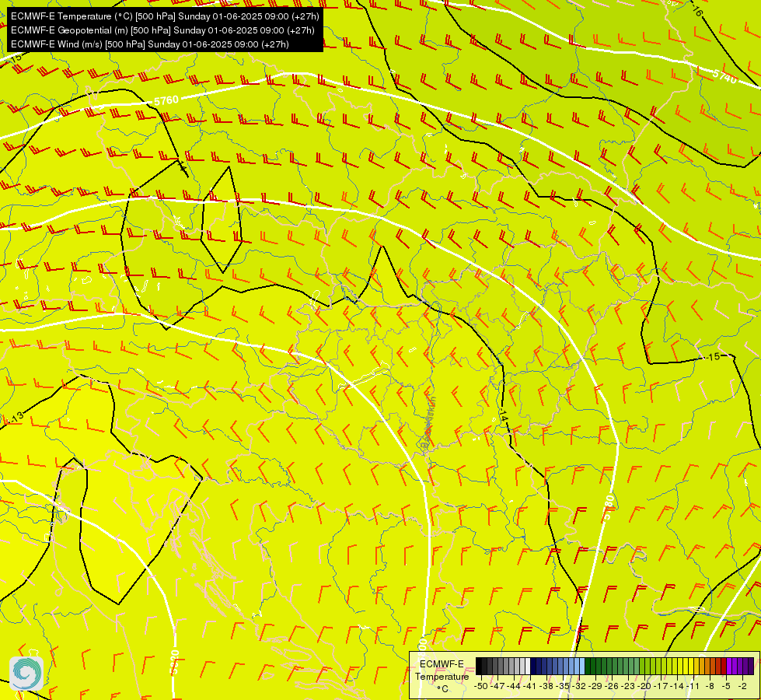Click the ECMWF-E Geopotential (m) title line
Viewport: 761px width, 700px height.
coord(162,30)
